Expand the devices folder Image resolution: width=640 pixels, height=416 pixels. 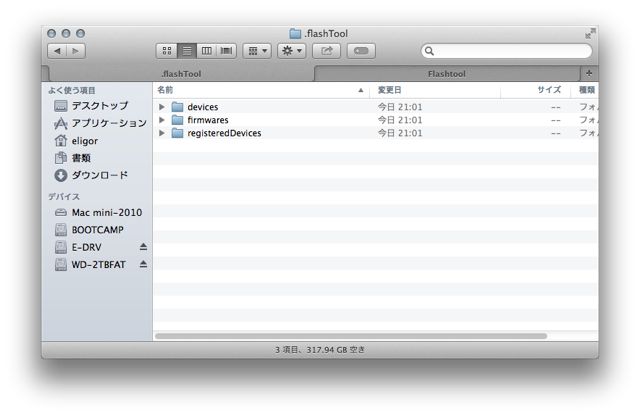pyautogui.click(x=162, y=107)
